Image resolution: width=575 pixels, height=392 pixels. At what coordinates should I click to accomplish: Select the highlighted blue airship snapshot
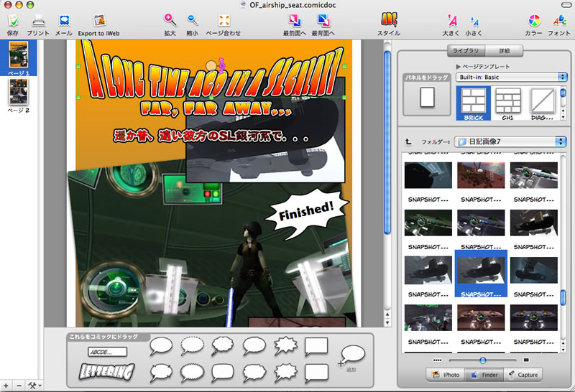[481, 274]
